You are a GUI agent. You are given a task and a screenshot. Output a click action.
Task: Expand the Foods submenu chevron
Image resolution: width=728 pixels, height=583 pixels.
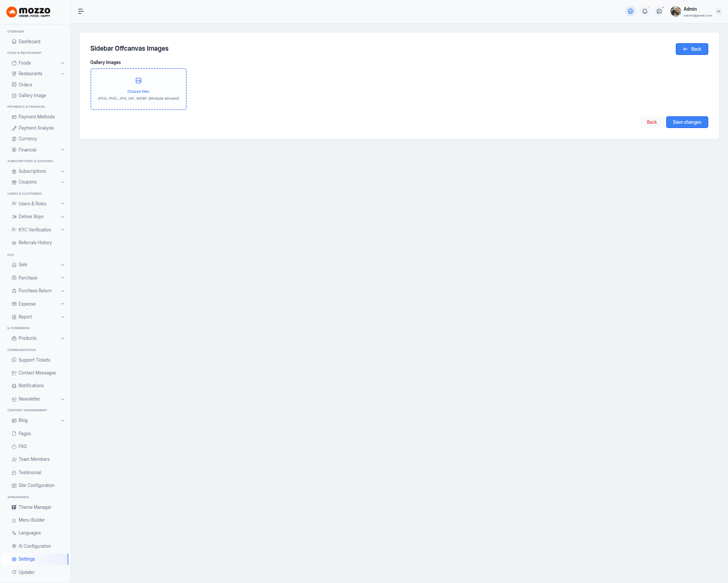62,63
